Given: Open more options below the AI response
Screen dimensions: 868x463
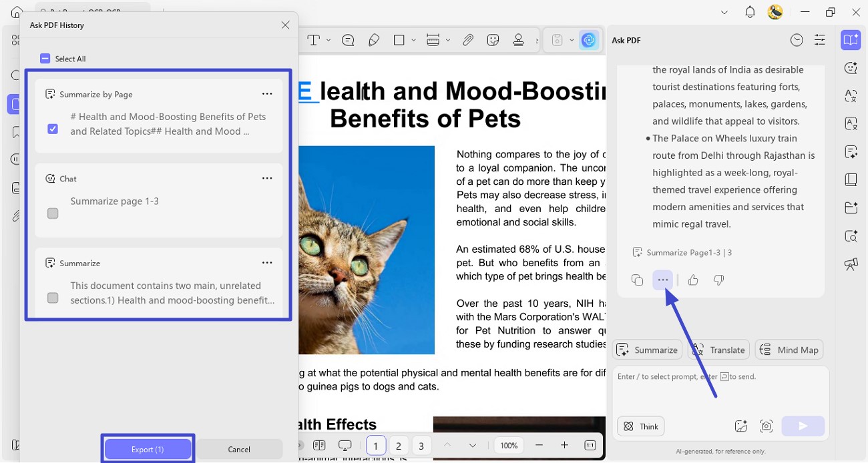Looking at the screenshot, I should 662,280.
